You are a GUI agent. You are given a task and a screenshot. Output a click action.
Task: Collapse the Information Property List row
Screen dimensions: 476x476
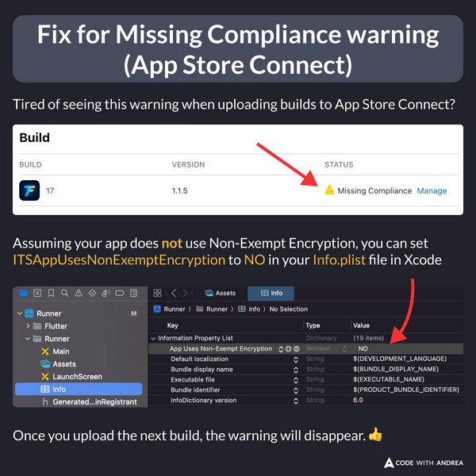pos(153,338)
